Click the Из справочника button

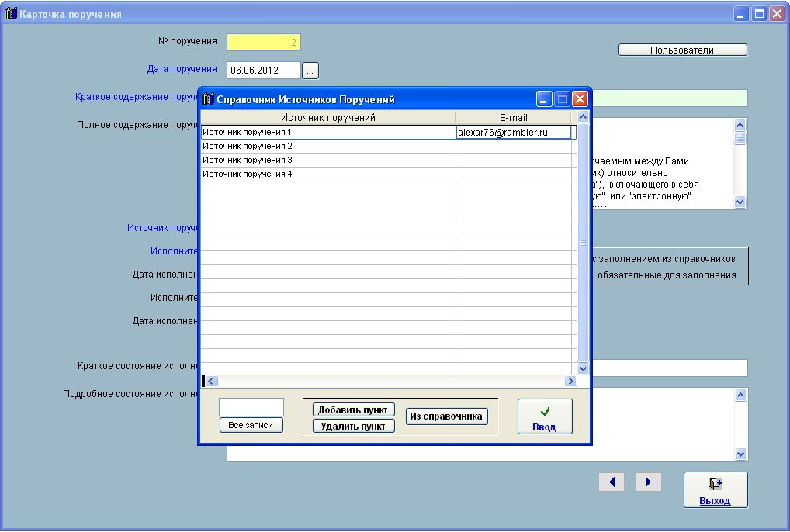pyautogui.click(x=446, y=416)
